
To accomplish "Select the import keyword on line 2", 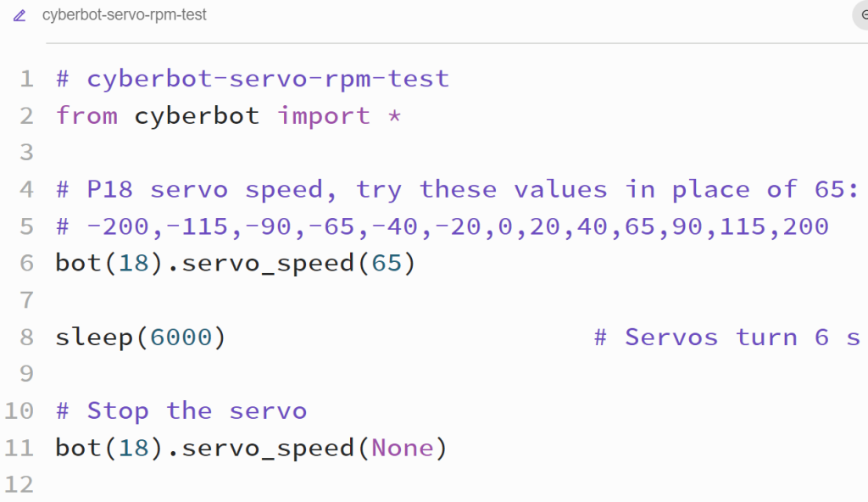I will pyautogui.click(x=325, y=115).
